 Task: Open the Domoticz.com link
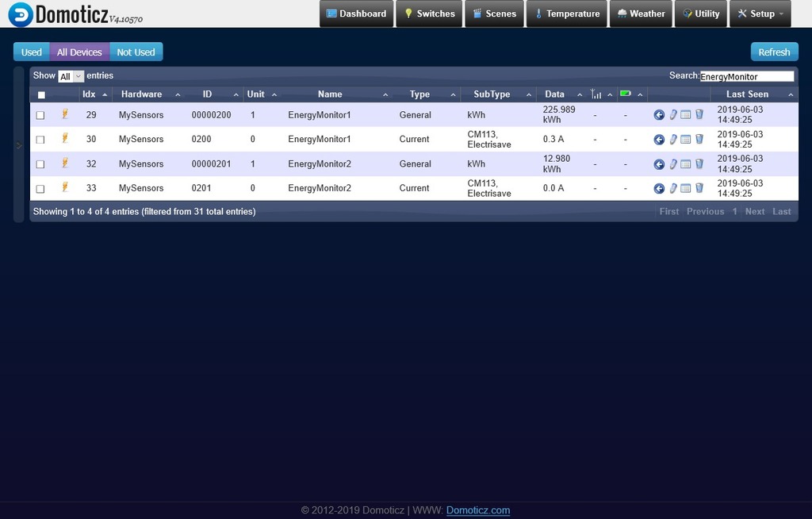click(478, 510)
